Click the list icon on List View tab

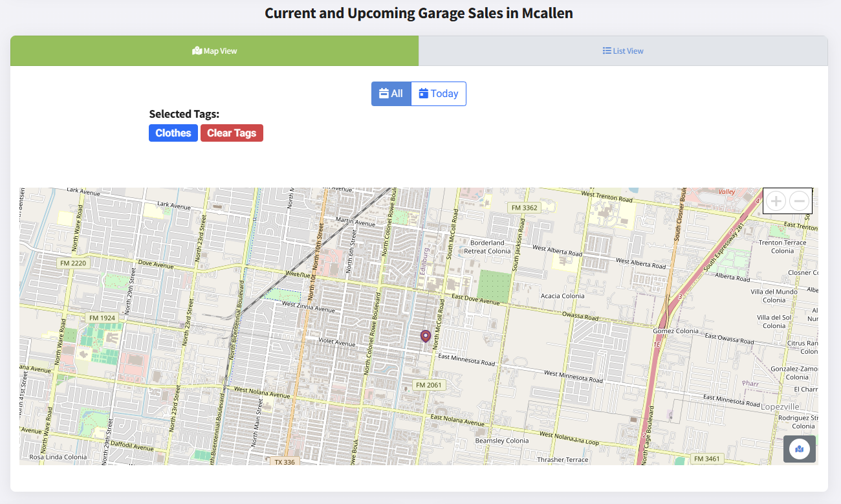[x=606, y=50]
